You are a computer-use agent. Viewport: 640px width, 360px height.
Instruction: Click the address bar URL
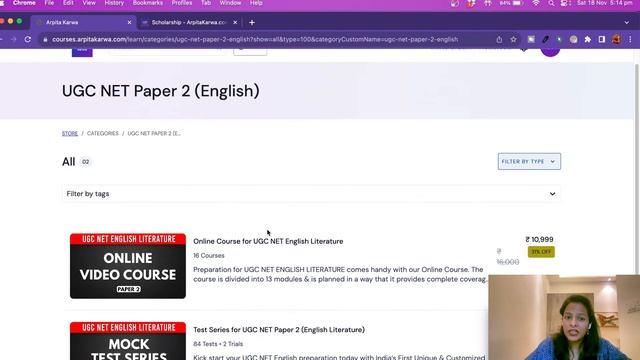pyautogui.click(x=255, y=40)
